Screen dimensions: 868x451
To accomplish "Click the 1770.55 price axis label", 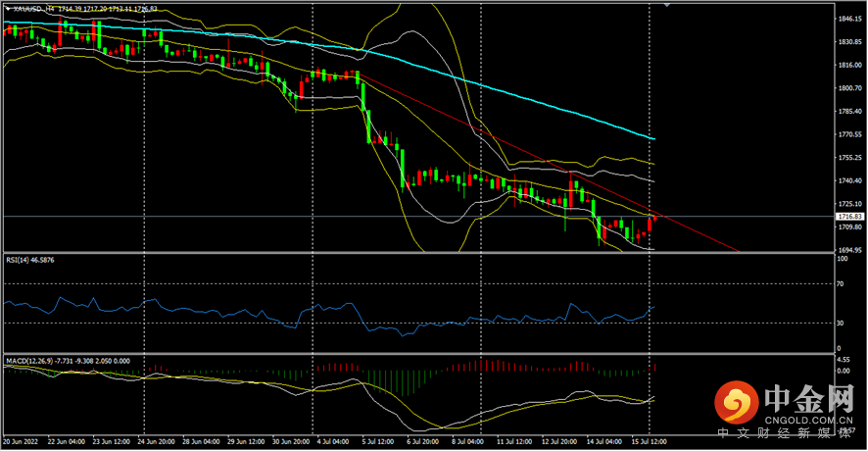I will click(x=850, y=134).
